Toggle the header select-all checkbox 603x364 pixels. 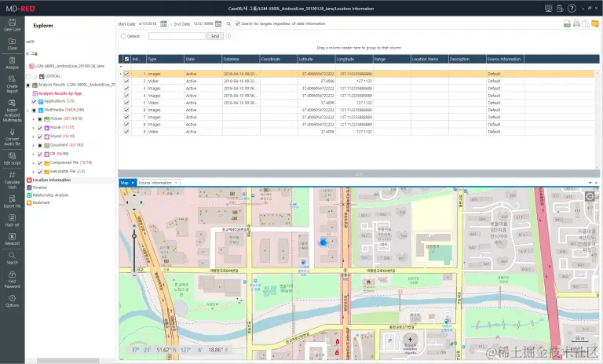coord(126,59)
